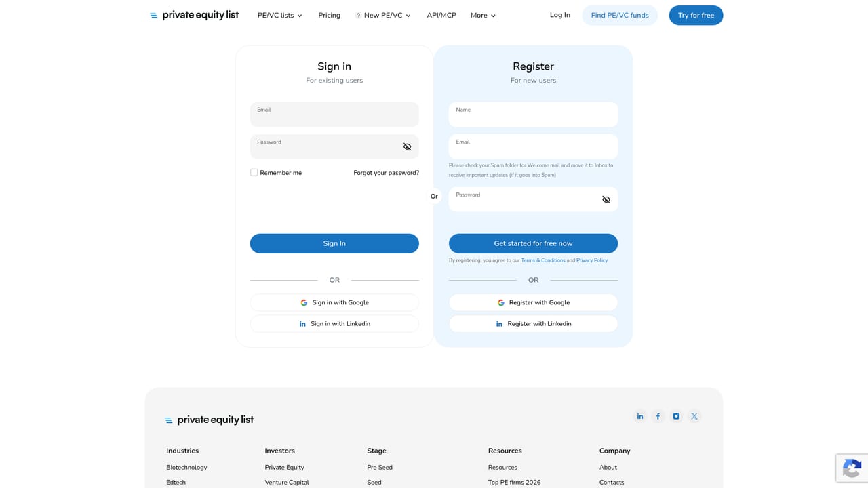The height and width of the screenshot is (488, 868).
Task: Sign in with Google
Action: pos(334,302)
